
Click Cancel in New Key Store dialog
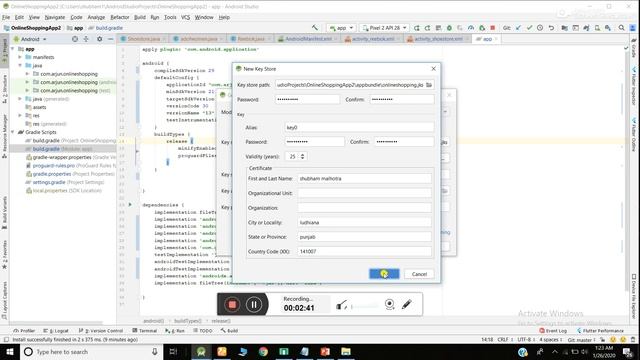pyautogui.click(x=419, y=274)
